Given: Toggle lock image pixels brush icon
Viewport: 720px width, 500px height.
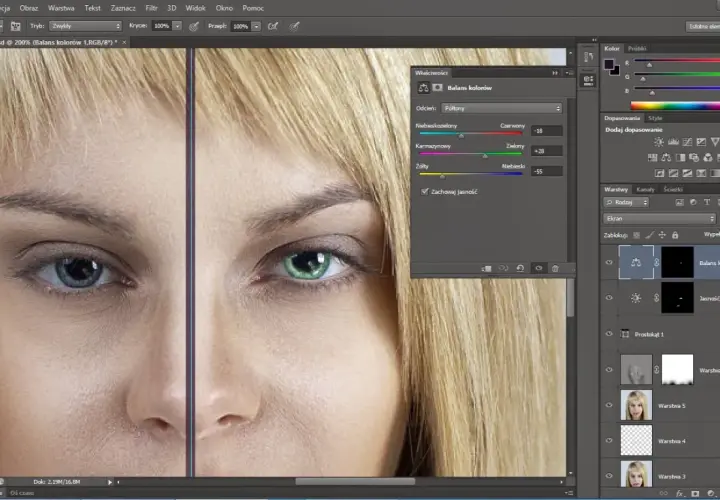Looking at the screenshot, I should pyautogui.click(x=649, y=235).
